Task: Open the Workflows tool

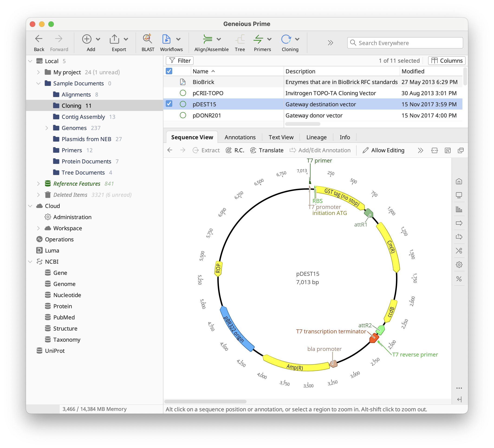Action: [166, 39]
